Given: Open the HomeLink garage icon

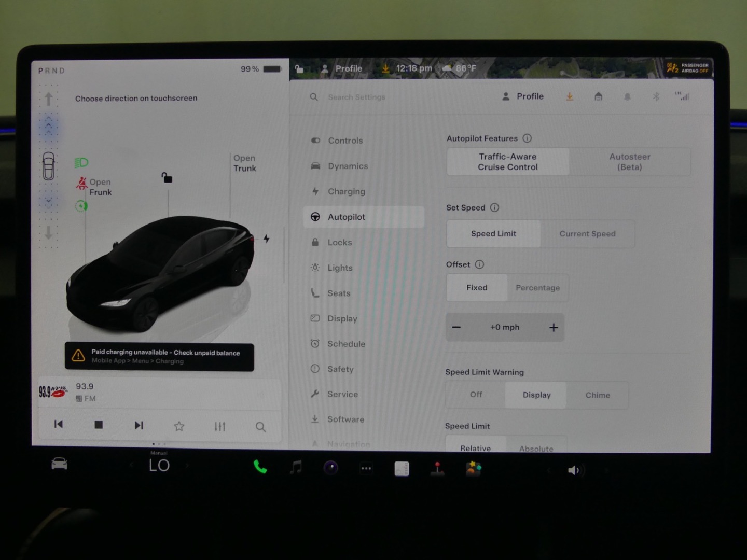Looking at the screenshot, I should (x=598, y=96).
